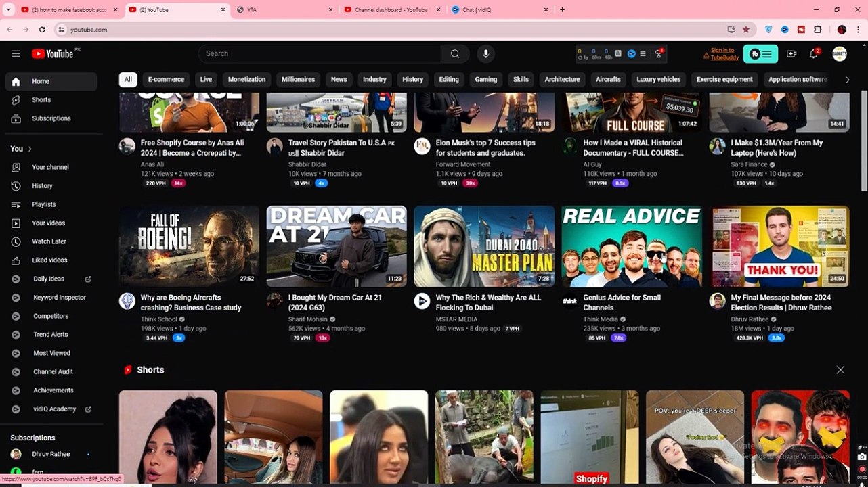The image size is (868, 487).
Task: Open the TubeBuddy teal menu button
Action: coord(760,54)
